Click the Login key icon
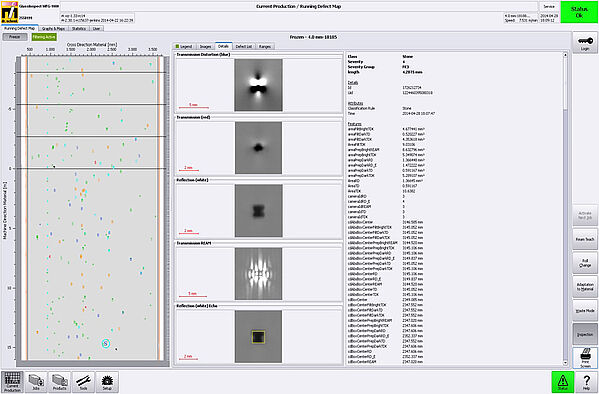 (585, 43)
